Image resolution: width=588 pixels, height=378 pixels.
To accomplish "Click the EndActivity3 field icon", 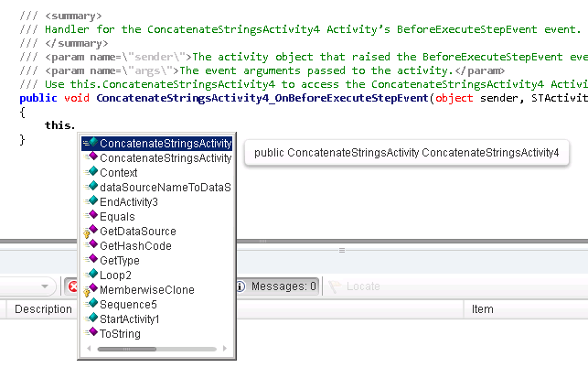I will point(91,201).
